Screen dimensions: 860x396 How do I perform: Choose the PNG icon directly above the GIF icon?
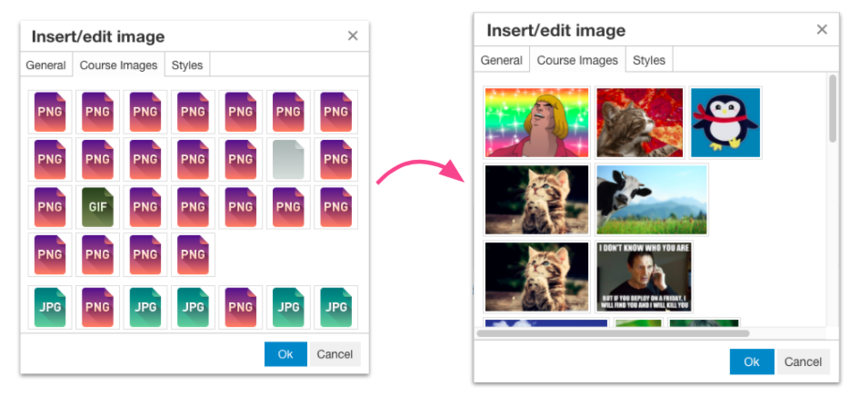pos(98,159)
